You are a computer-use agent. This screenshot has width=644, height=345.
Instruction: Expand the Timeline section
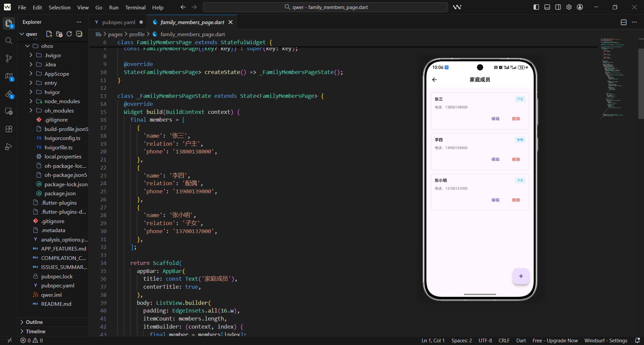pos(53,331)
